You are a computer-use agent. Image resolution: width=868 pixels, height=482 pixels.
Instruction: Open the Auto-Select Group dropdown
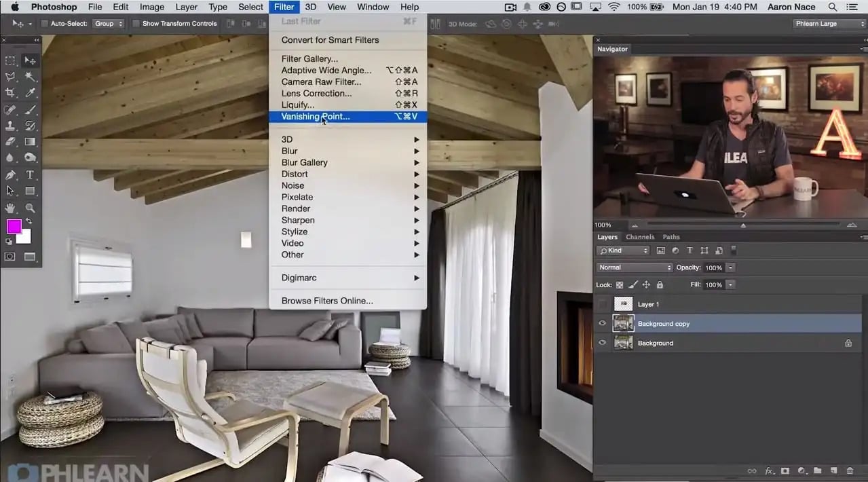point(109,24)
